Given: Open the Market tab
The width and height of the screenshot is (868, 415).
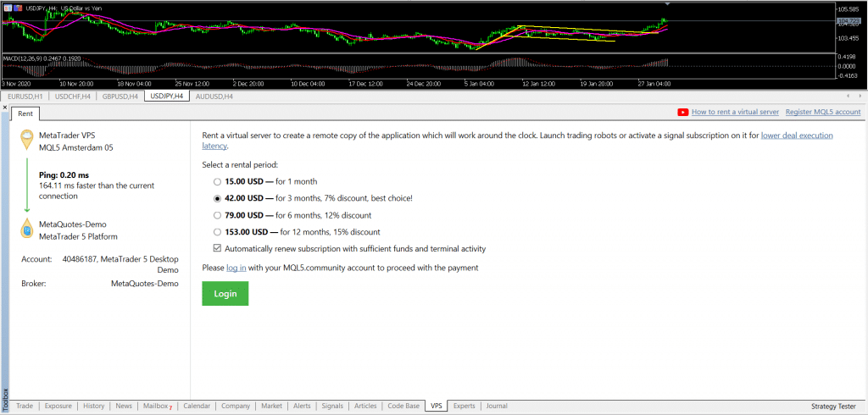Looking at the screenshot, I should click(271, 407).
